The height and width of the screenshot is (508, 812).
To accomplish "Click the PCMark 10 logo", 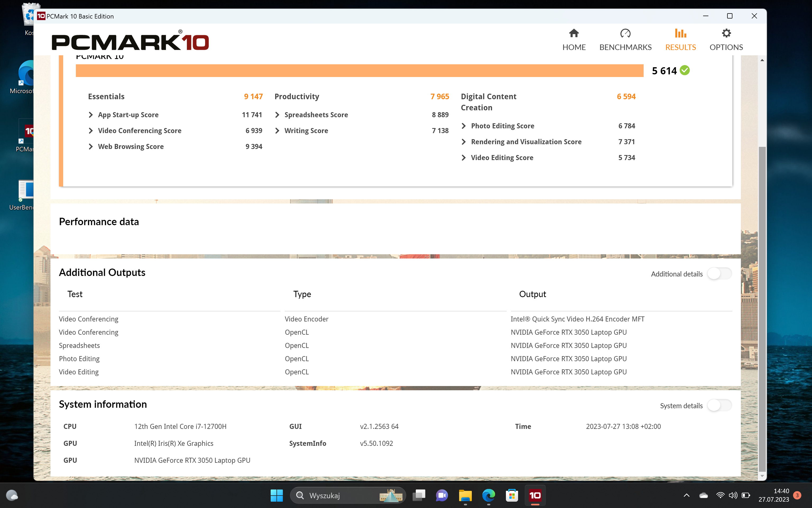I will pyautogui.click(x=130, y=40).
